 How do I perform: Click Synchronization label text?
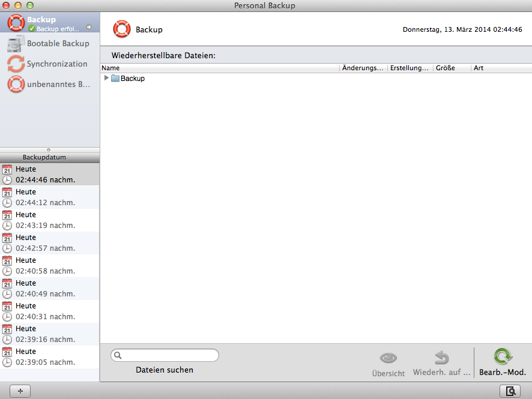click(57, 64)
